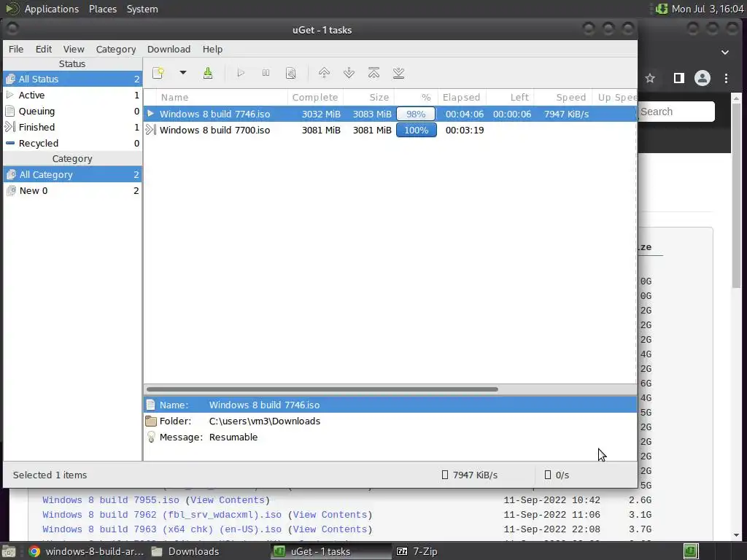Viewport: 747px width, 560px height.
Task: Click the show desktop icon in taskbar
Action: [x=9, y=551]
